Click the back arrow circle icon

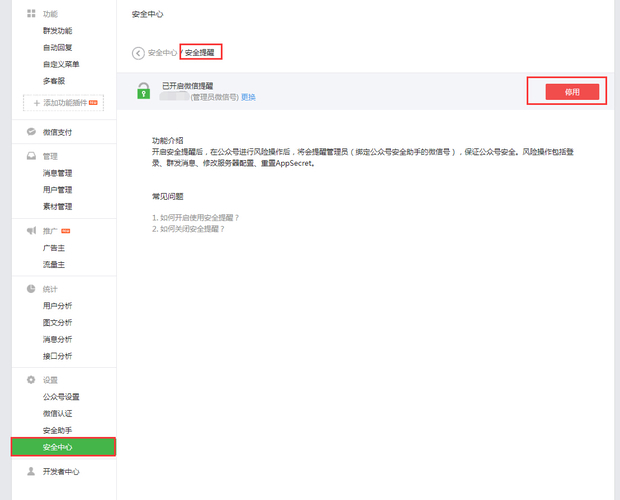[138, 53]
